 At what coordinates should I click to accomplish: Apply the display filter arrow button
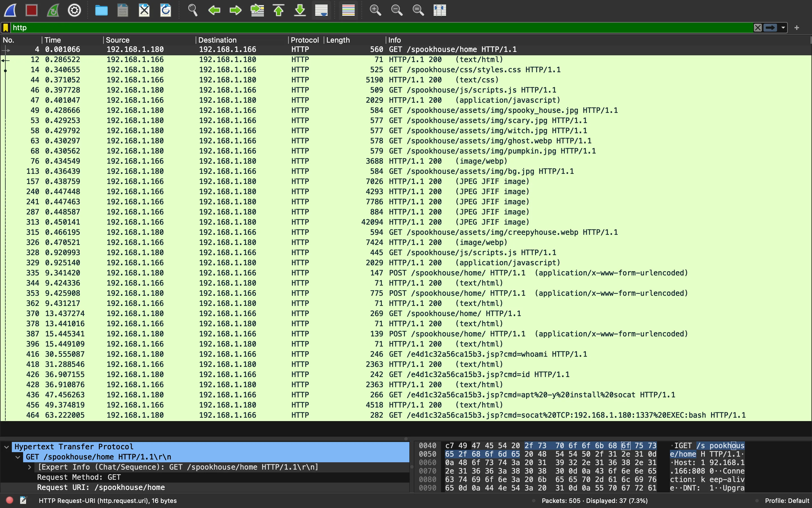tap(770, 28)
